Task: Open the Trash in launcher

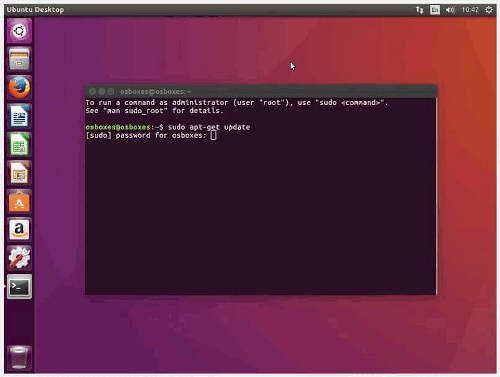Action: (19, 358)
